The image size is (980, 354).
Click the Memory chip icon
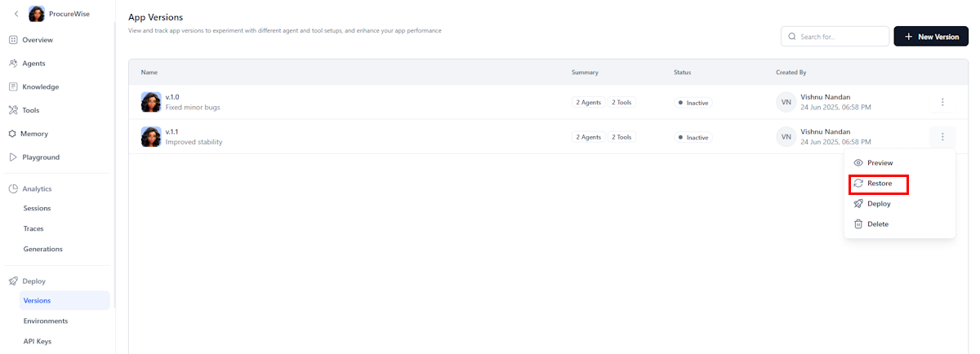point(13,134)
